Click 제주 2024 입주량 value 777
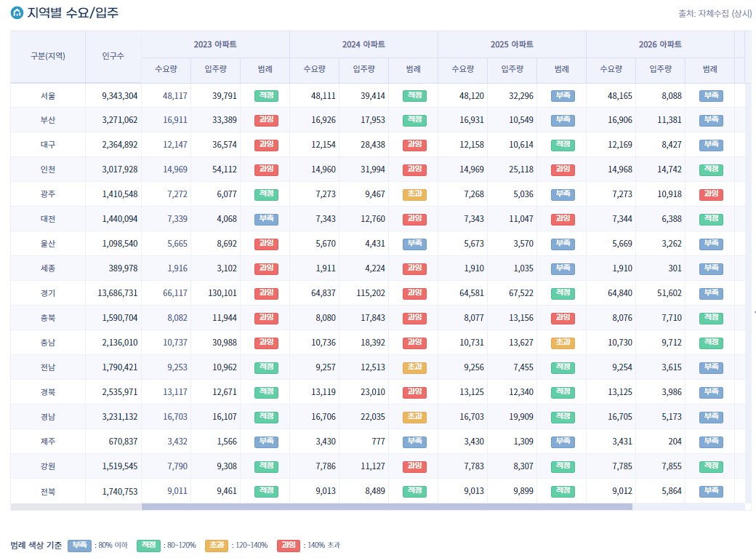Screen dimensions: 756x558 coord(379,441)
